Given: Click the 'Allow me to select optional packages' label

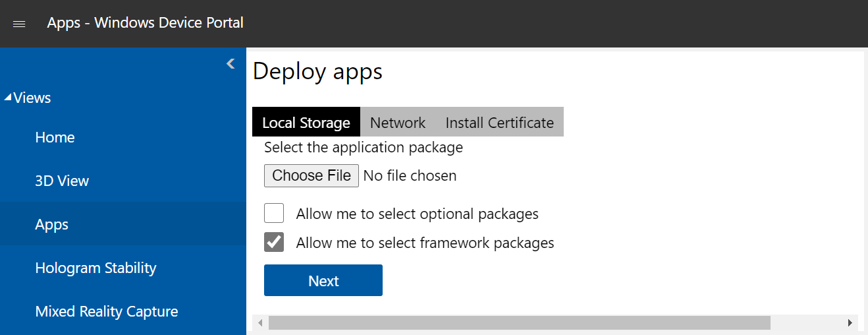Looking at the screenshot, I should 417,214.
